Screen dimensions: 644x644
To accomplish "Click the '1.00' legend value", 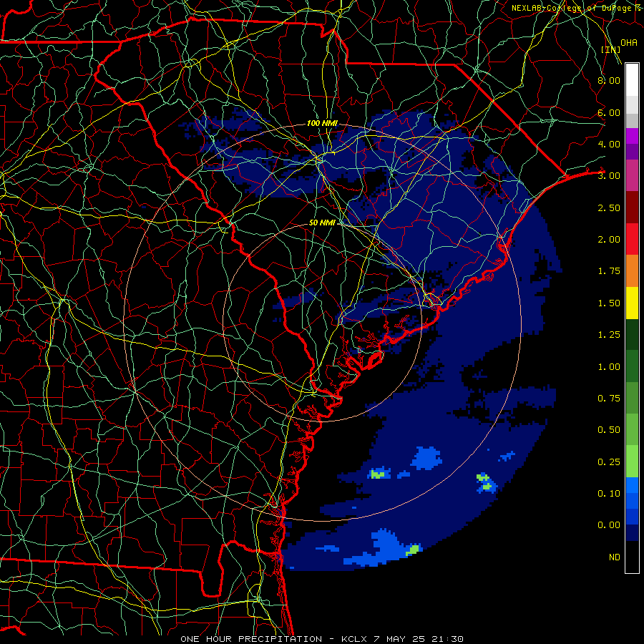I will (609, 367).
